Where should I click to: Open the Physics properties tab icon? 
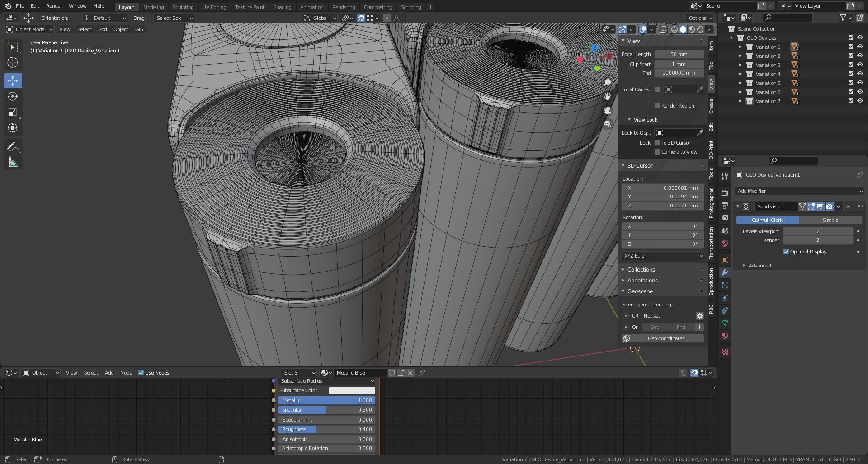click(725, 298)
